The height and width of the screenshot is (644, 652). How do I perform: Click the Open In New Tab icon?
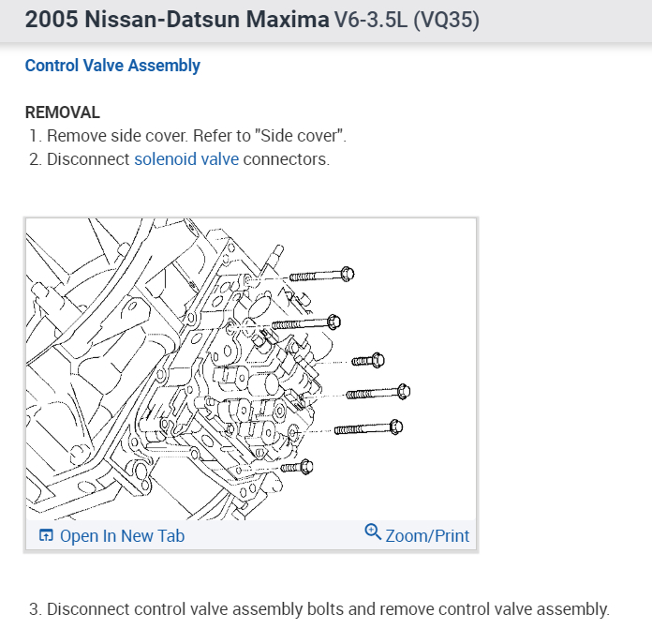pyautogui.click(x=45, y=536)
